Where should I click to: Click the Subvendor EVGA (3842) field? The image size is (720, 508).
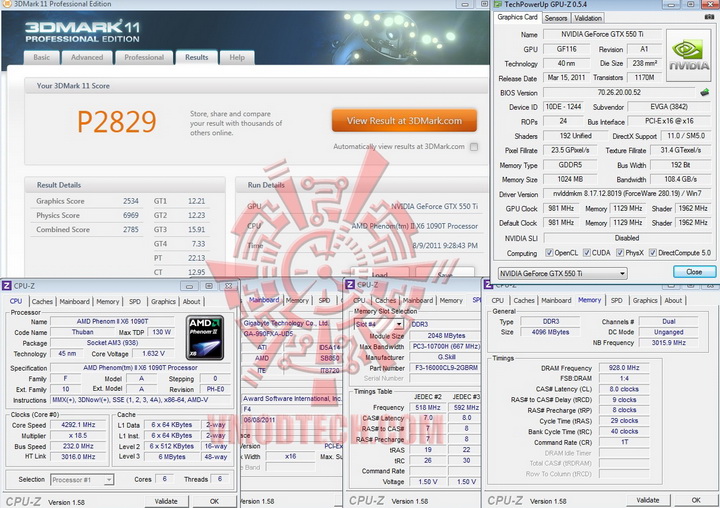click(669, 107)
